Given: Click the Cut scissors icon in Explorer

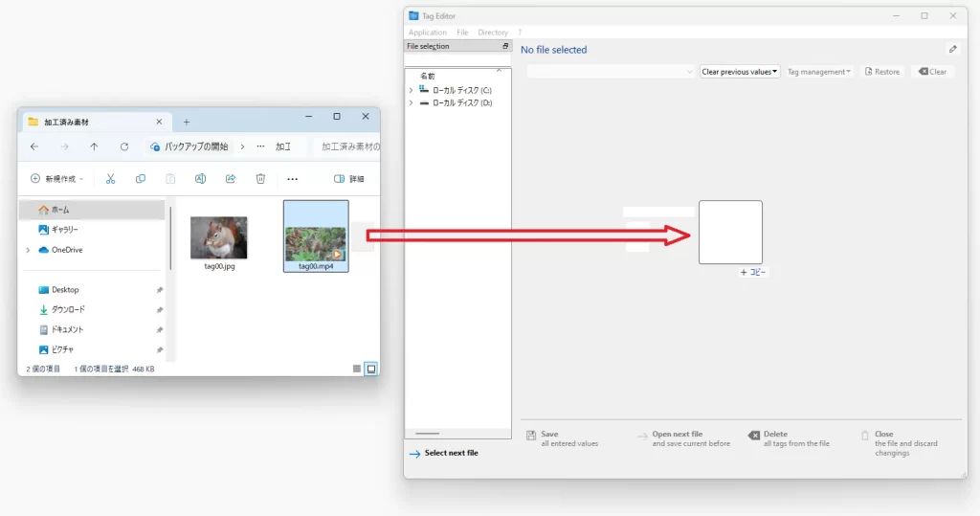Looking at the screenshot, I should [110, 179].
